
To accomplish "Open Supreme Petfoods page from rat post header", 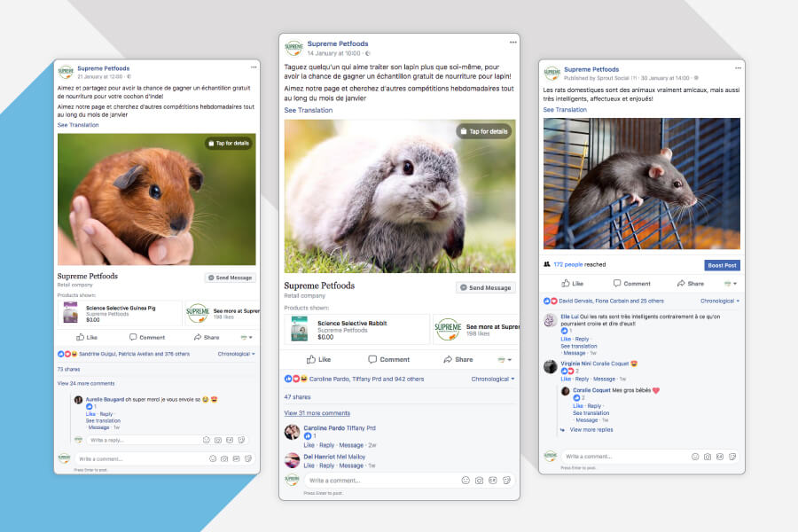I will coord(591,69).
